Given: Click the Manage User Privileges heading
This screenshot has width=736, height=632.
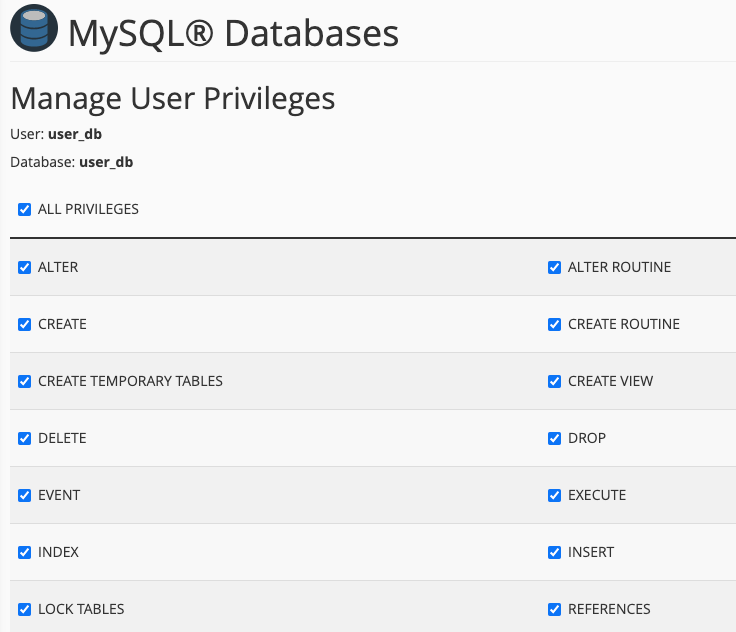Looking at the screenshot, I should click(173, 99).
